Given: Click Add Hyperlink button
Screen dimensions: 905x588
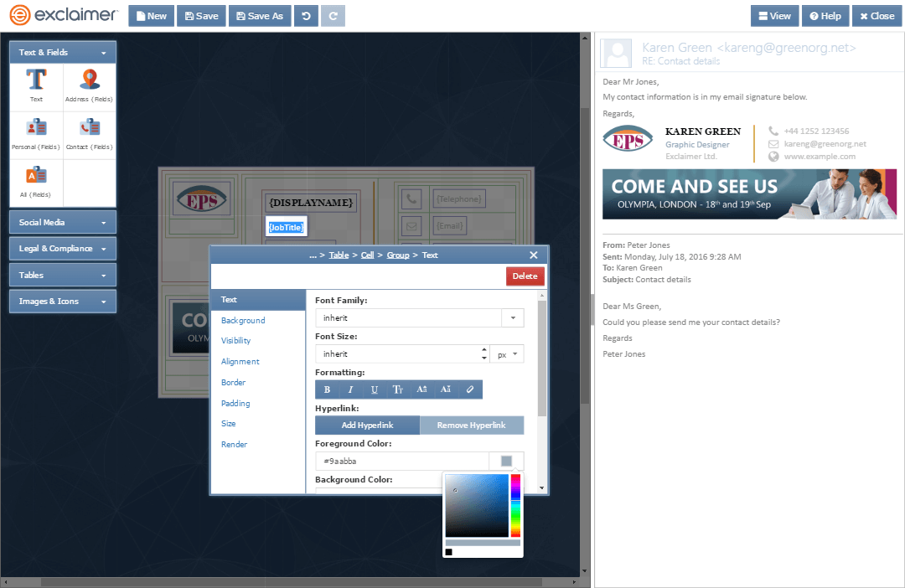Looking at the screenshot, I should pos(367,426).
